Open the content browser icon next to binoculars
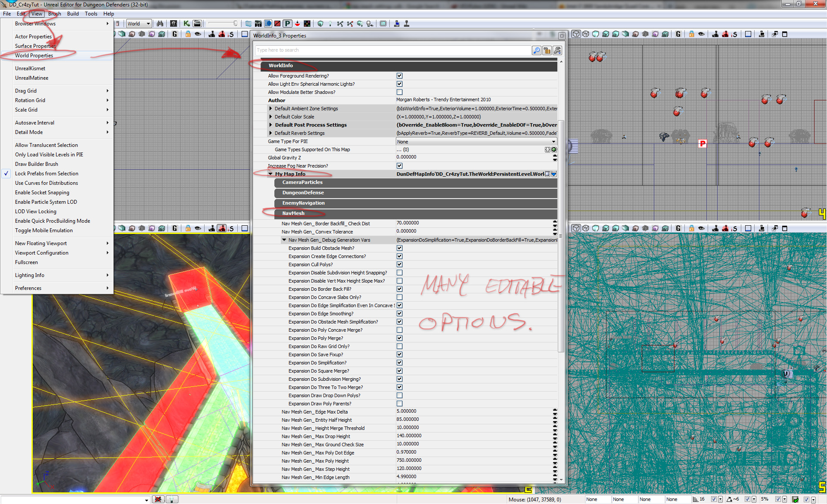Screen dimensions: 827x504 pyautogui.click(x=173, y=24)
